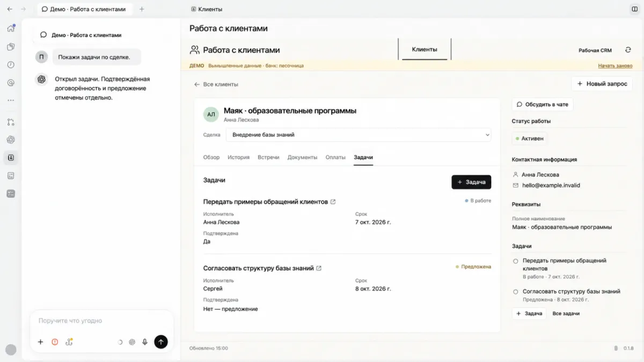Click the battery-like icon near version 0.1.8
The width and height of the screenshot is (644, 362).
[x=616, y=348]
